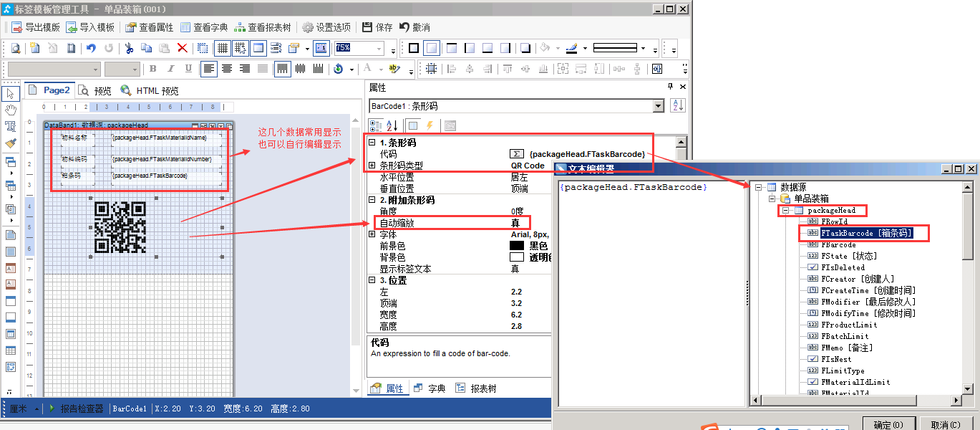Screen dimensions: 980x430
Task: Click the red X delete icon
Action: (x=183, y=48)
